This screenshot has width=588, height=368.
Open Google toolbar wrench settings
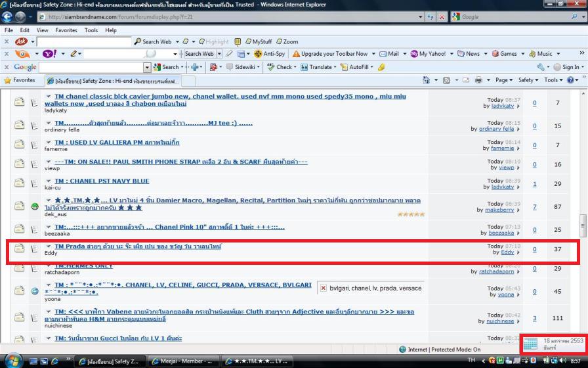[x=540, y=67]
